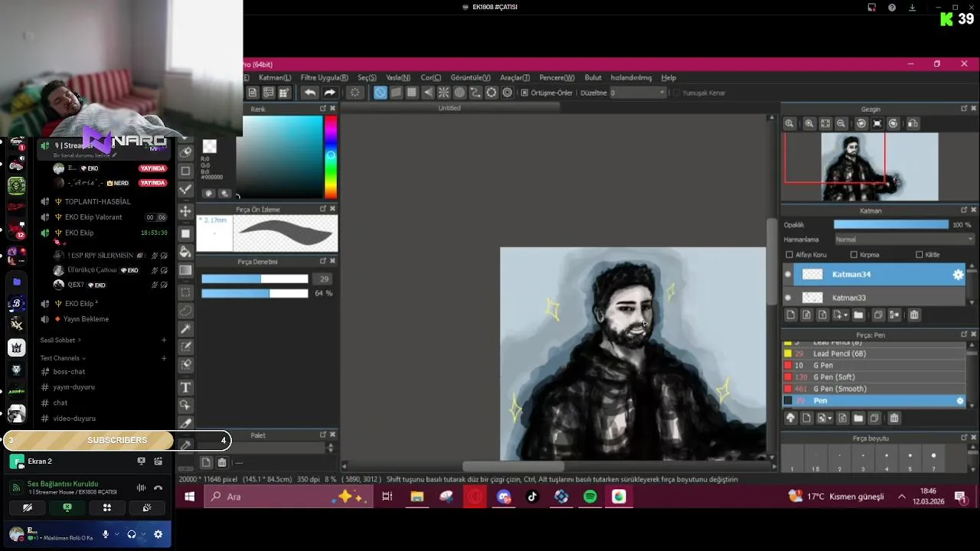The image size is (980, 551).
Task: Collapse the Text Channels category
Action: point(63,358)
